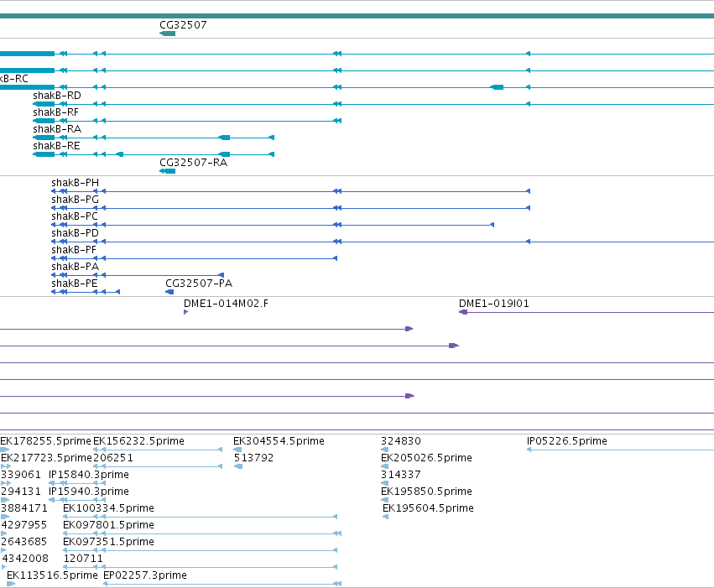Select the IP05226.5prime label
This screenshot has height=588, width=714.
[x=567, y=441]
